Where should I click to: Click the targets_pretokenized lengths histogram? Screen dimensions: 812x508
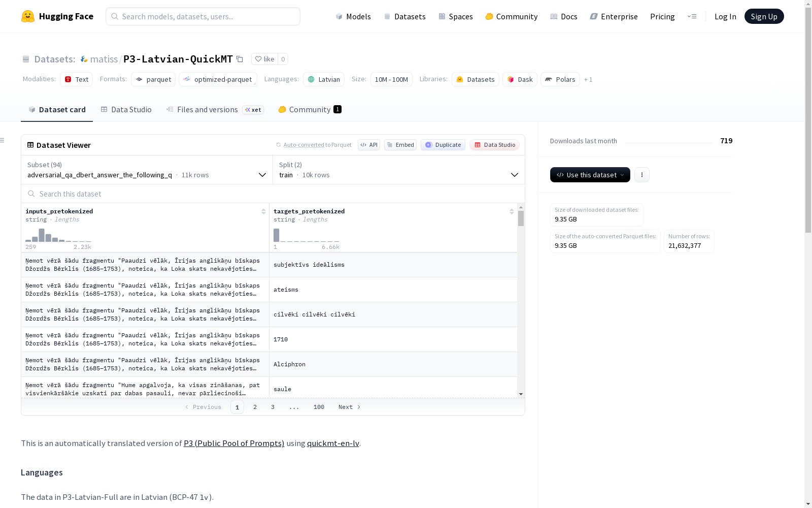pyautogui.click(x=307, y=235)
